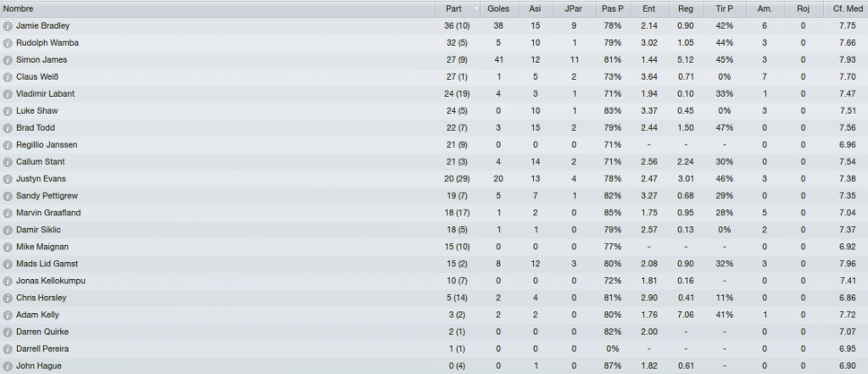Select the Vladimir Labant row
Screen dimensions: 868x374
tap(434, 93)
